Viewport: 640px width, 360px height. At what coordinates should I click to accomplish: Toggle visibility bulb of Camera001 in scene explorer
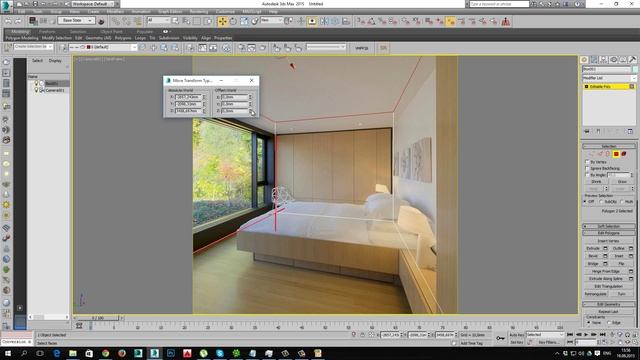tap(36, 90)
